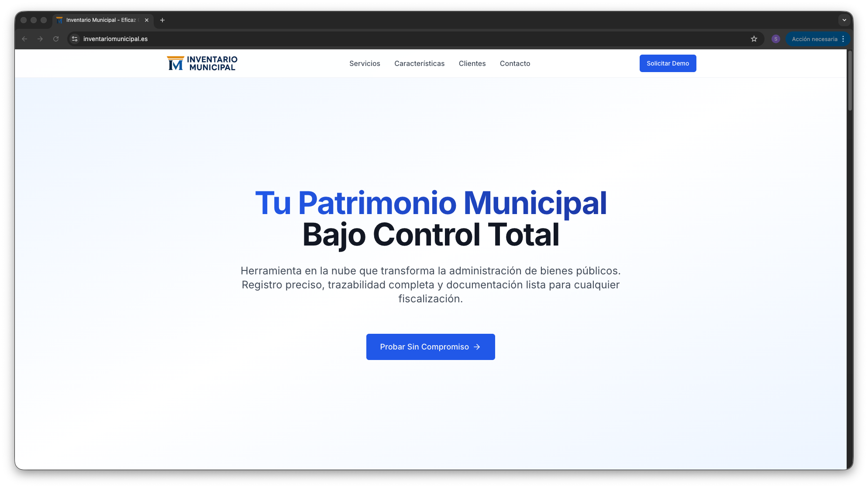Viewport: 868px width, 488px height.
Task: Open the Clientes nav link
Action: [472, 63]
